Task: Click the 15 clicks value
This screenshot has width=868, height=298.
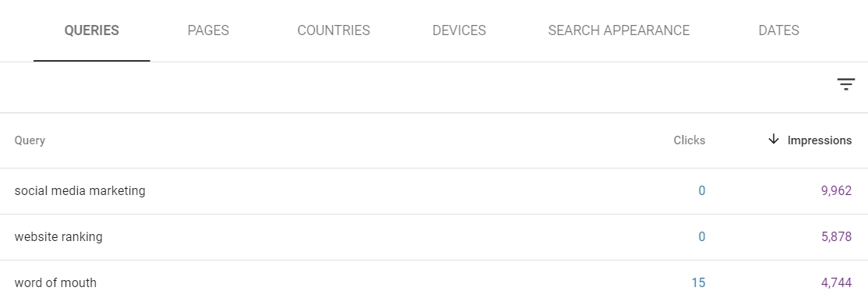Action: [x=698, y=283]
